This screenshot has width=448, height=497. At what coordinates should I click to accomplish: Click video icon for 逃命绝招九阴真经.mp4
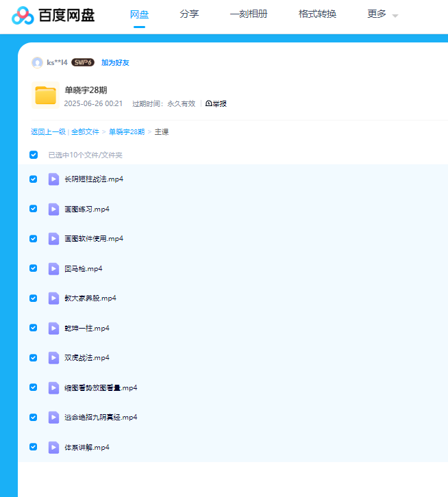coord(53,418)
